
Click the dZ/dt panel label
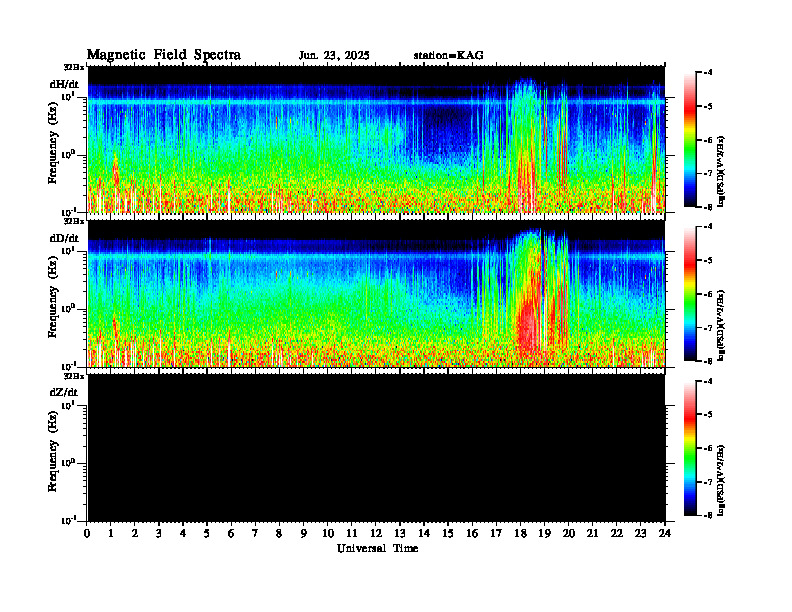[64, 392]
